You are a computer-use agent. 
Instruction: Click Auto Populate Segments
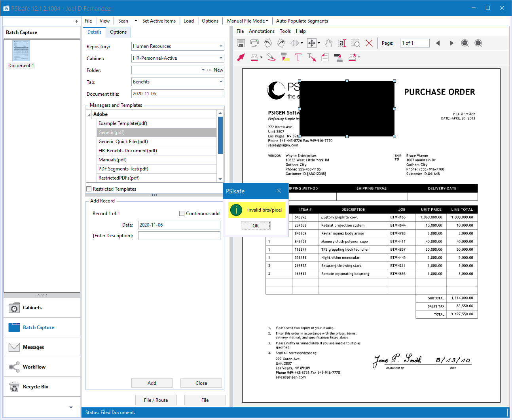point(302,21)
